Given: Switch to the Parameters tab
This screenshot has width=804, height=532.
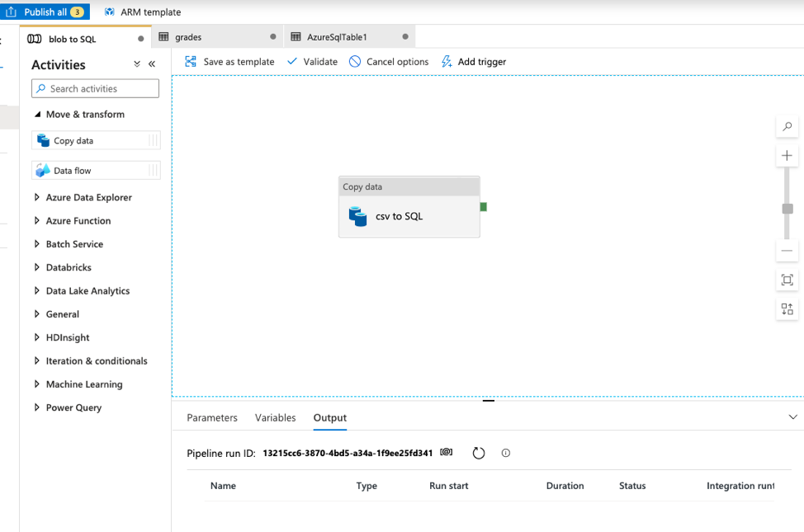Looking at the screenshot, I should 212,418.
